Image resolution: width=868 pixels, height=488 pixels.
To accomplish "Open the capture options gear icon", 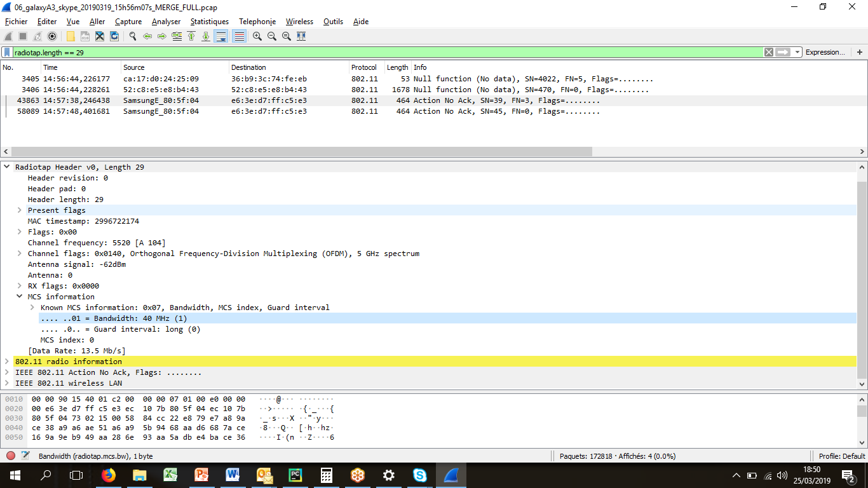I will 51,36.
